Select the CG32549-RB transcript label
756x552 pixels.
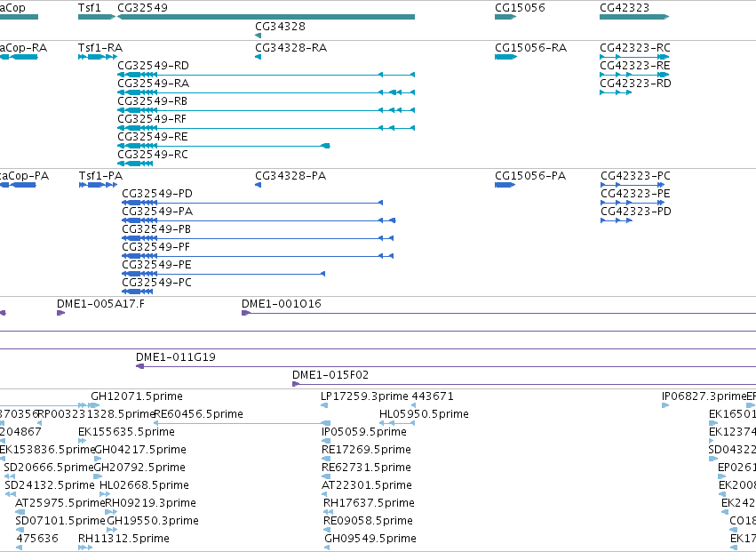point(153,101)
